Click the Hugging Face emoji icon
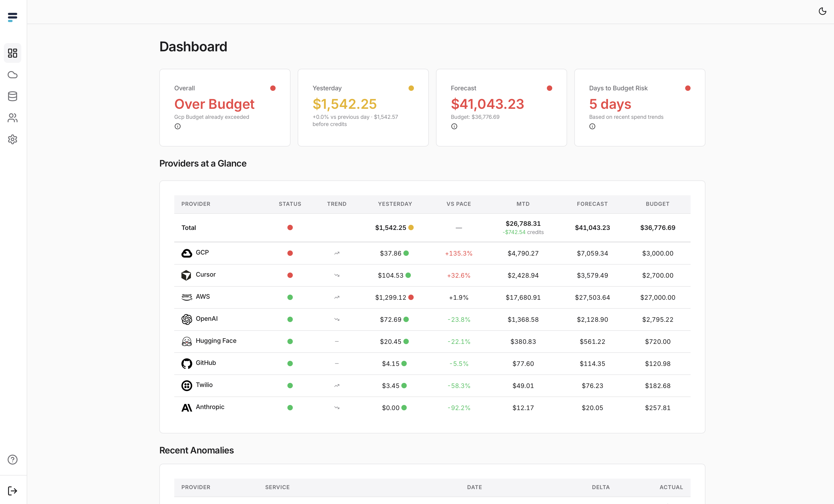The height and width of the screenshot is (504, 834). [x=187, y=341]
